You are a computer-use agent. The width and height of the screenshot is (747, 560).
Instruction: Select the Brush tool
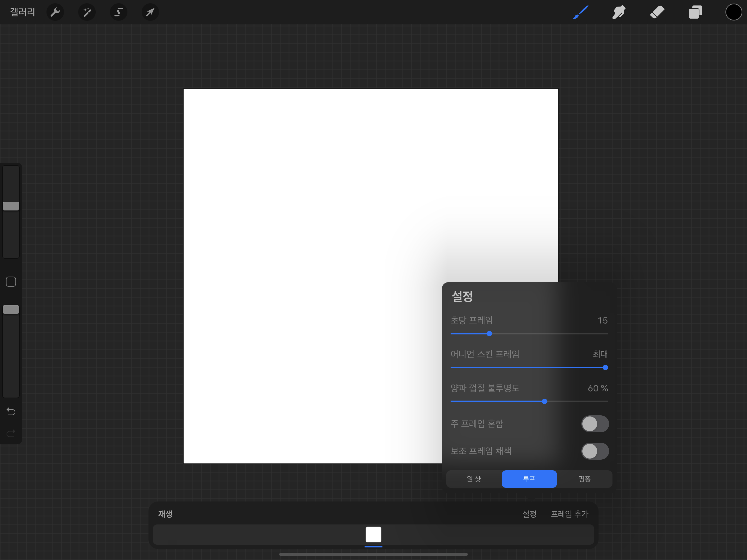coord(580,13)
